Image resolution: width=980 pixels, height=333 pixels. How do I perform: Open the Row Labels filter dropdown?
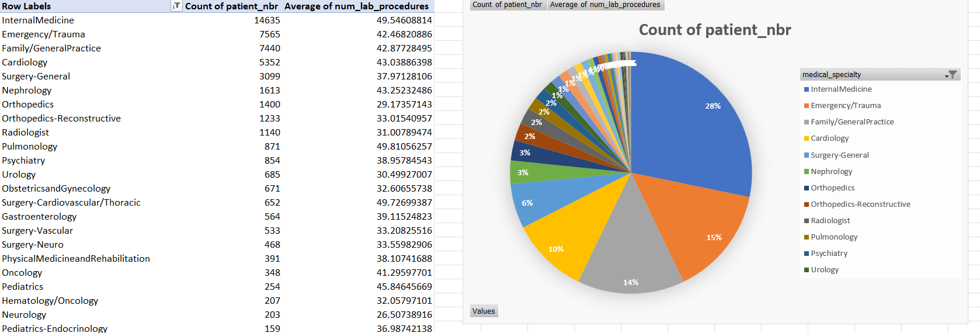(176, 6)
